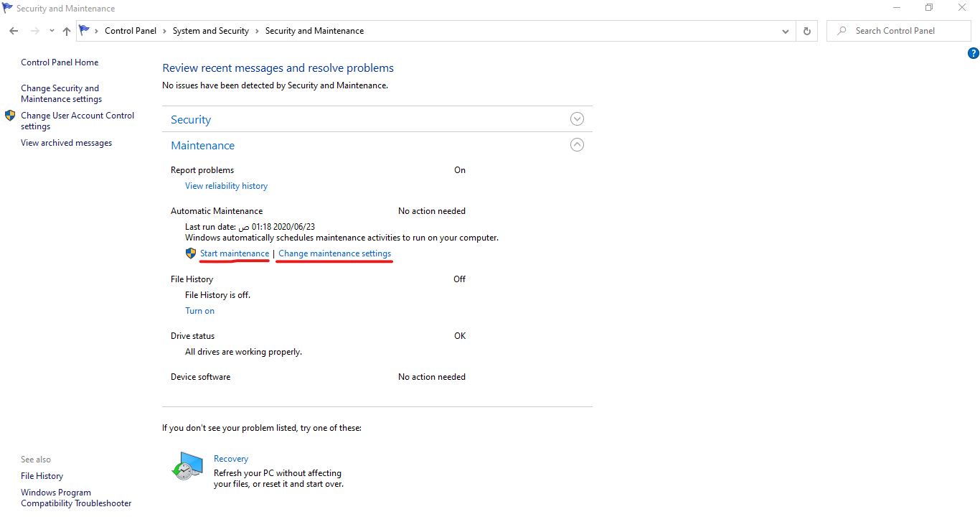The image size is (980, 522).
Task: Click the Forward navigation arrow
Action: point(34,31)
